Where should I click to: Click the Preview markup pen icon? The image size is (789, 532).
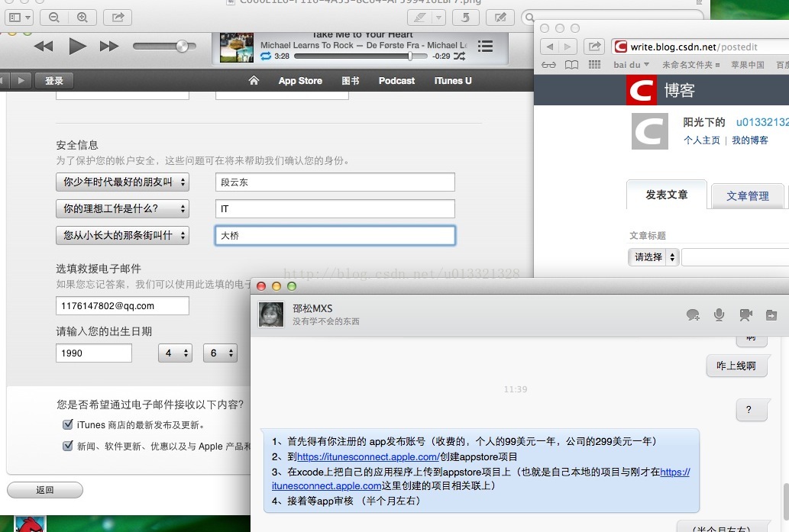[419, 18]
